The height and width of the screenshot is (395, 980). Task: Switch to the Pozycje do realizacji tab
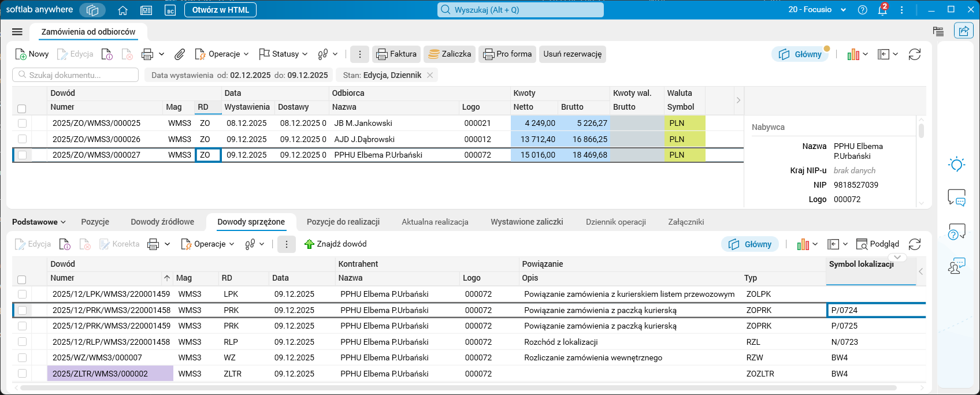[343, 222]
